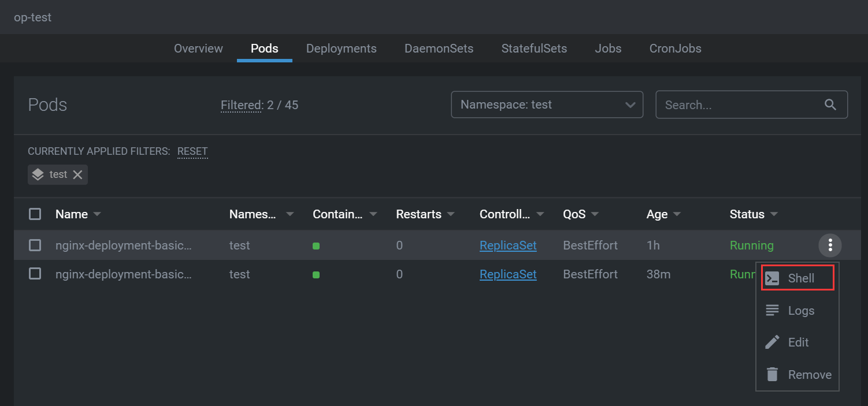868x406 pixels.
Task: Select the checkbox for the second nginx pod
Action: (x=35, y=274)
